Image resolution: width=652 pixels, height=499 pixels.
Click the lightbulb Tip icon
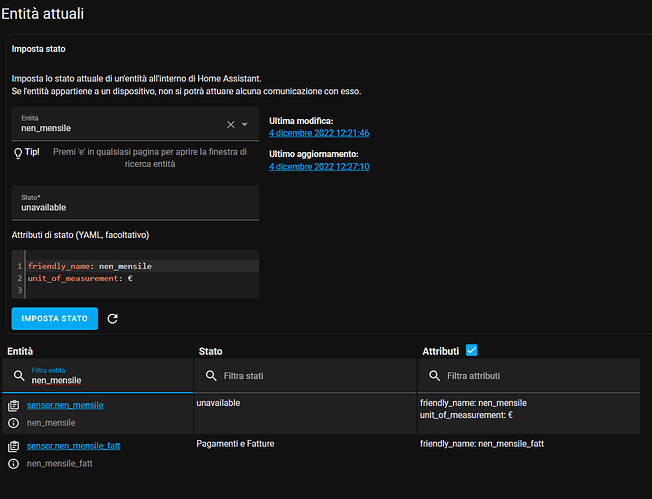tap(18, 154)
